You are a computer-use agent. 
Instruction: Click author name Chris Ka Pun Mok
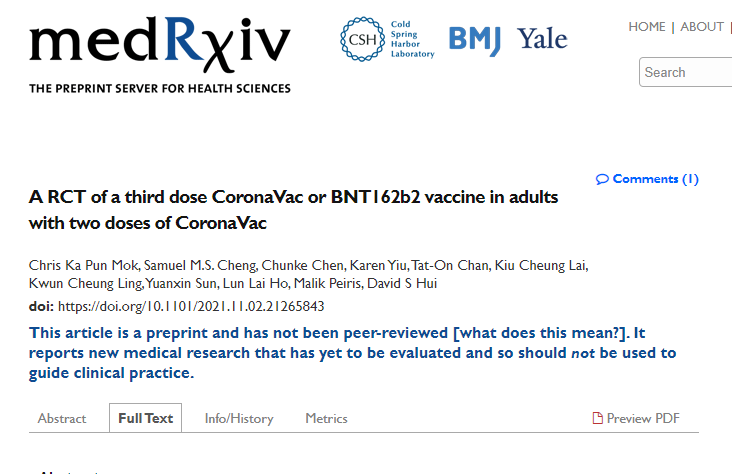(84, 265)
